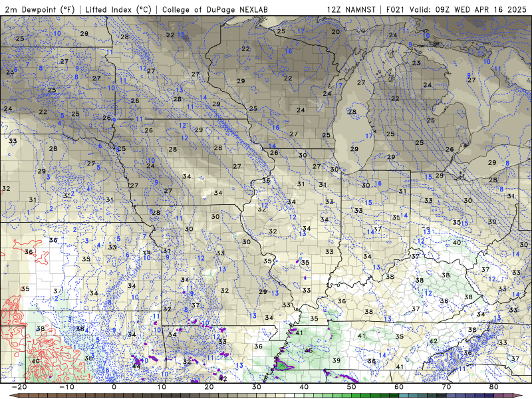Click the 60 label on the color scale
Image resolution: width=532 pixels, height=399 pixels.
click(x=399, y=387)
